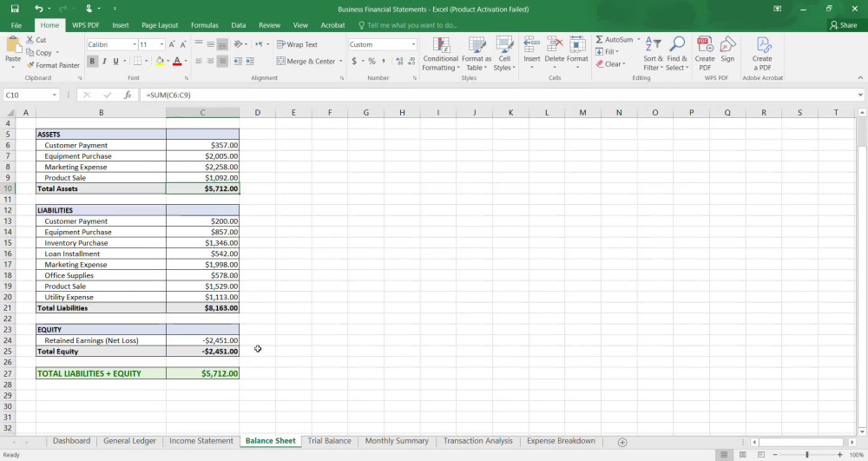Viewport: 868px width, 461px height.
Task: Open the Expense Breakdown sheet
Action: [x=561, y=441]
